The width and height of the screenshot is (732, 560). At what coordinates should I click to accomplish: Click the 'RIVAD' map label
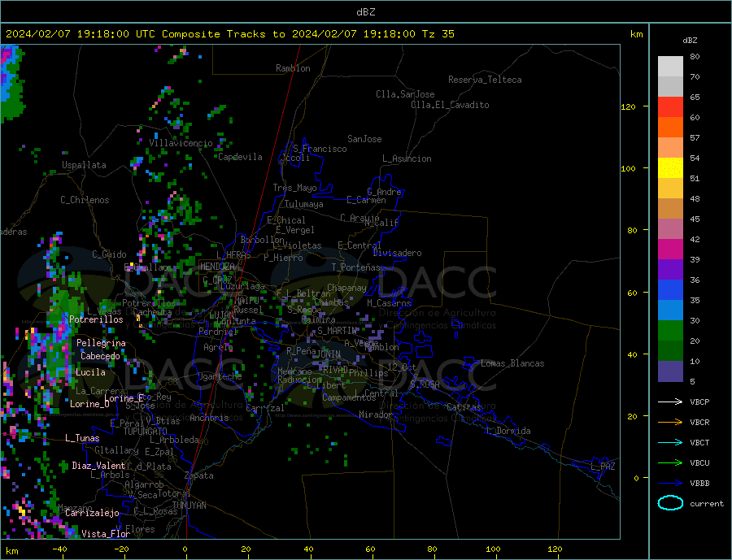click(x=335, y=370)
